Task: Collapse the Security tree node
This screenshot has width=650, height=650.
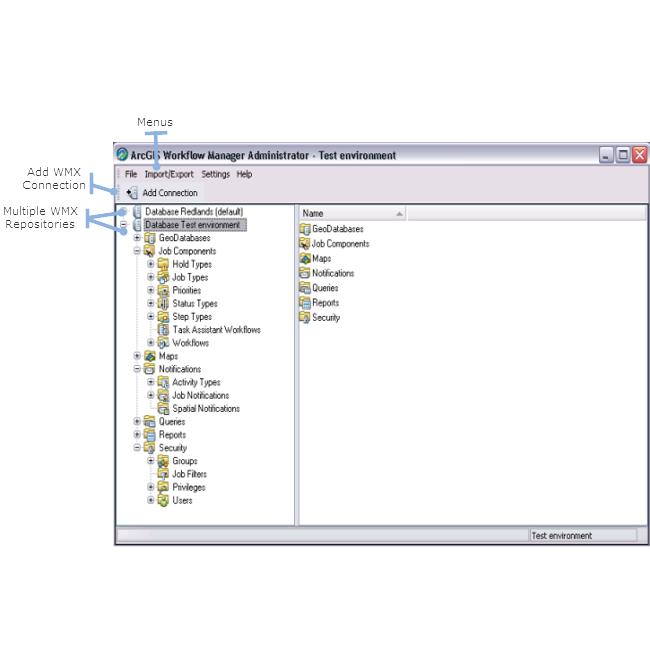Action: point(137,448)
